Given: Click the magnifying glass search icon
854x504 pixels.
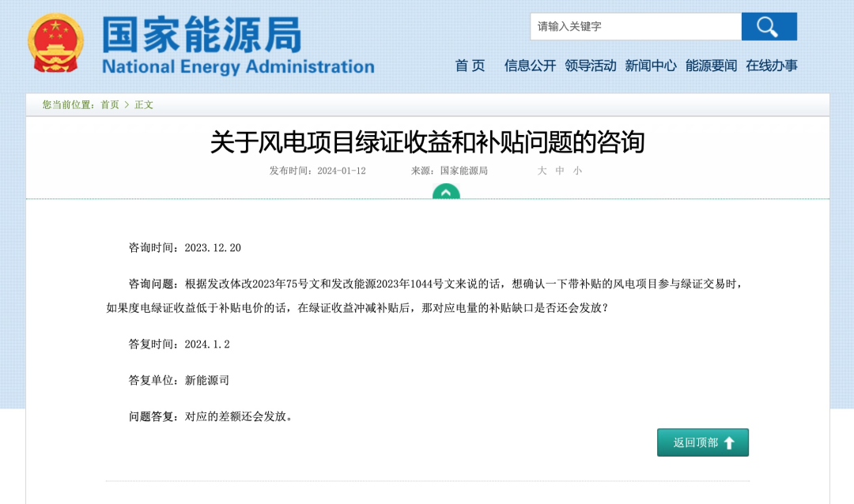Looking at the screenshot, I should click(x=768, y=26).
